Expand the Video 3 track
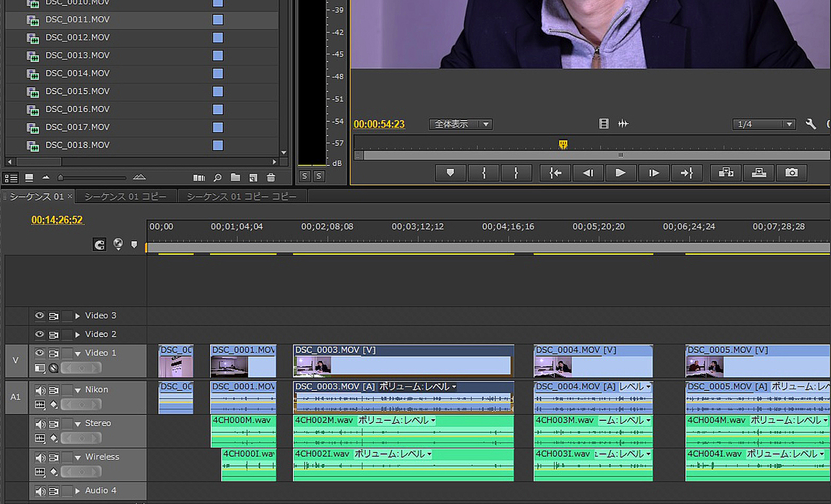Image resolution: width=831 pixels, height=504 pixels. click(x=78, y=316)
